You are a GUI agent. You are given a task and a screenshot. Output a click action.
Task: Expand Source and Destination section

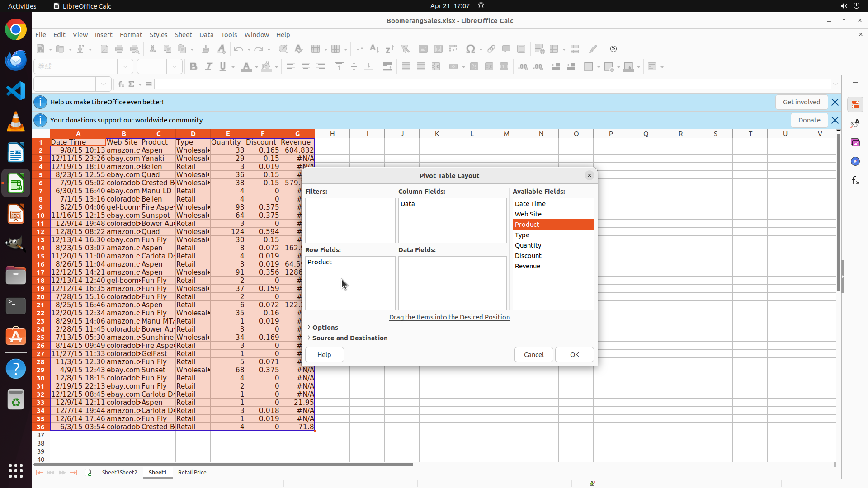pos(349,338)
